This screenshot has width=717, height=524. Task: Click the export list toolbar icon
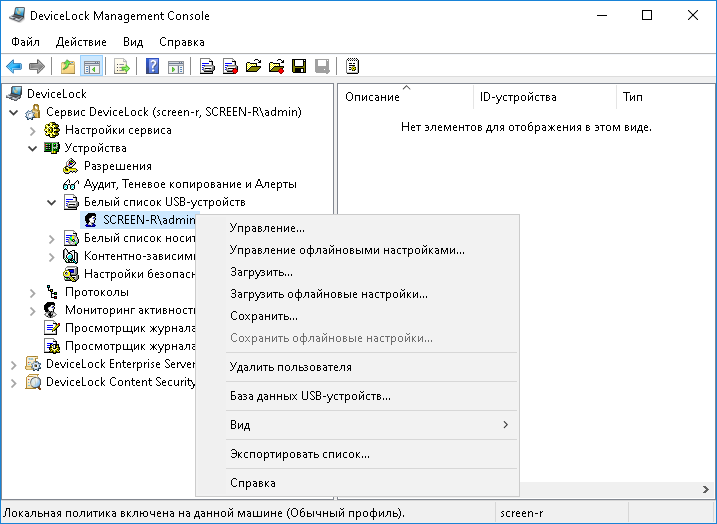tap(122, 66)
